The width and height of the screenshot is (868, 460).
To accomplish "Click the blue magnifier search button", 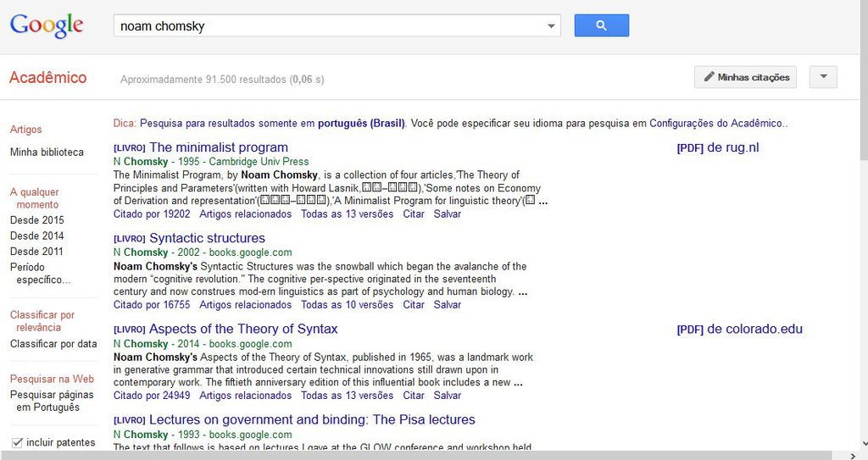I will pos(601,25).
